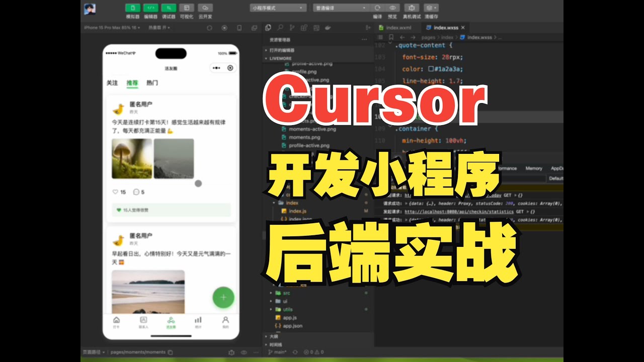The image size is (644, 362).
Task: Click the 真机调试 remote debug icon
Action: tap(412, 8)
